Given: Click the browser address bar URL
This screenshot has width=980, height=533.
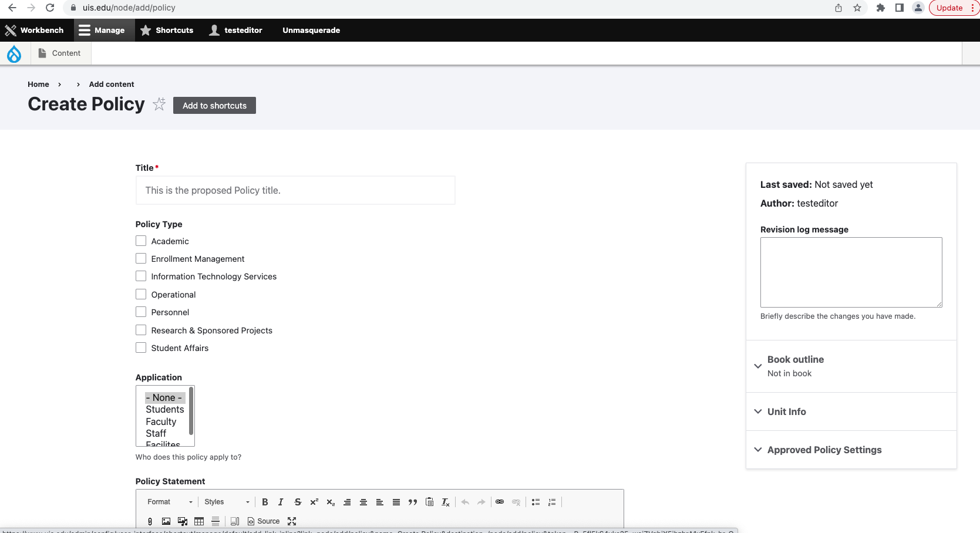Looking at the screenshot, I should tap(129, 8).
